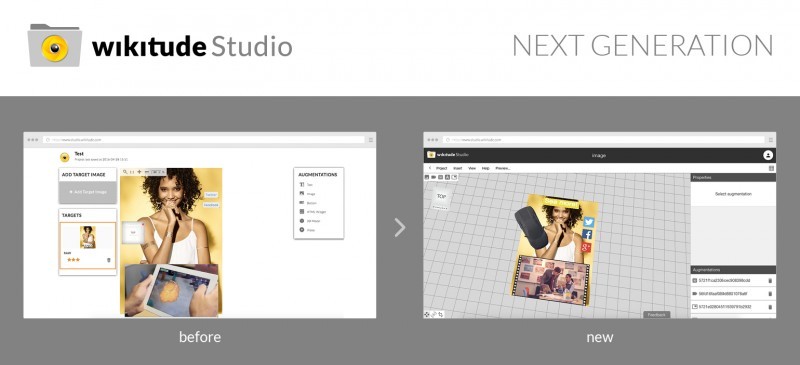This screenshot has width=800, height=365.
Task: Click the Augmentations panel header in the new window
Action: pos(733,269)
